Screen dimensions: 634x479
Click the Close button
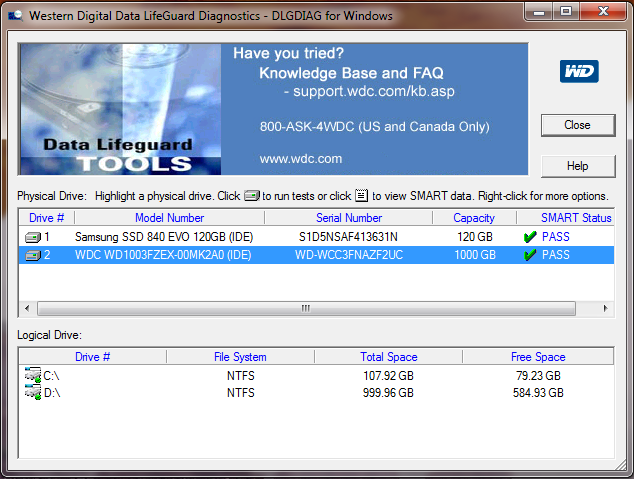[578, 125]
